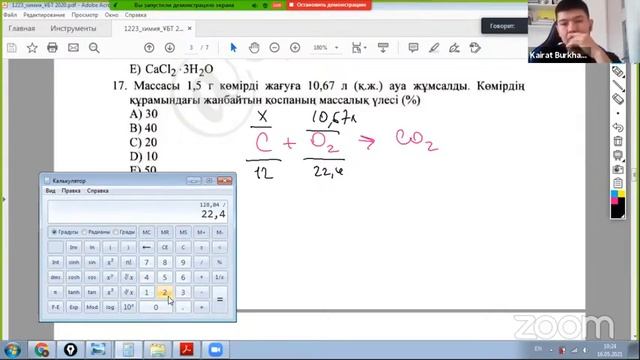Select the eraser tool in annotation panel
Viewport: 640px width, 360px height.
[618, 99]
